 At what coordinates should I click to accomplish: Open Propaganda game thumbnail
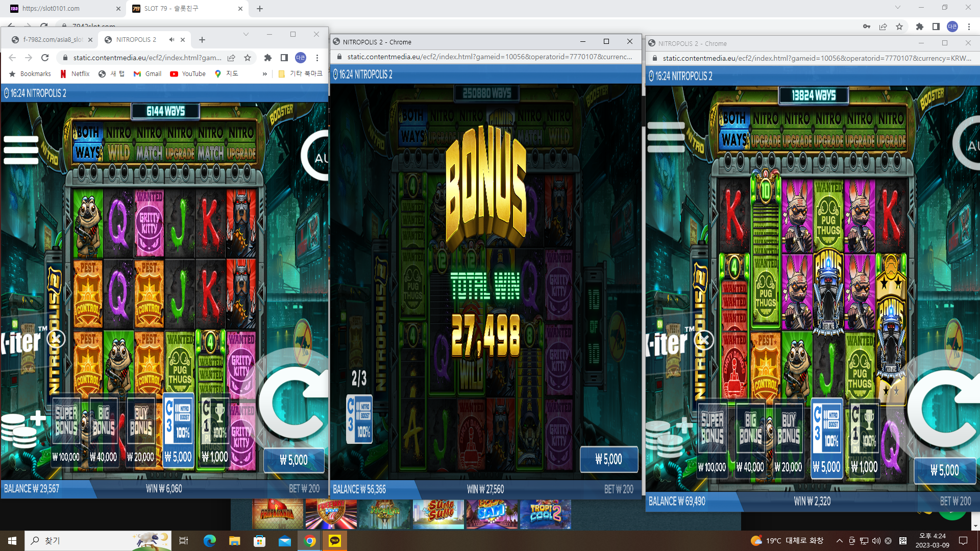pos(277,514)
